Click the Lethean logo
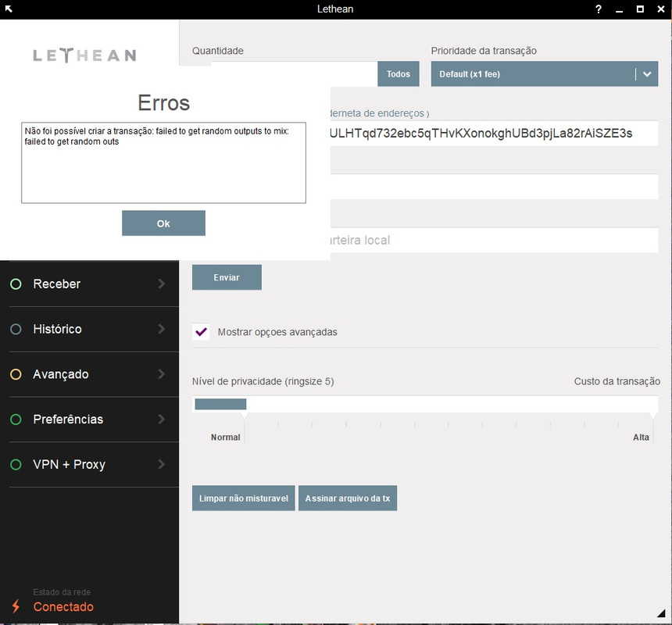Image resolution: width=672 pixels, height=625 pixels. (x=85, y=55)
